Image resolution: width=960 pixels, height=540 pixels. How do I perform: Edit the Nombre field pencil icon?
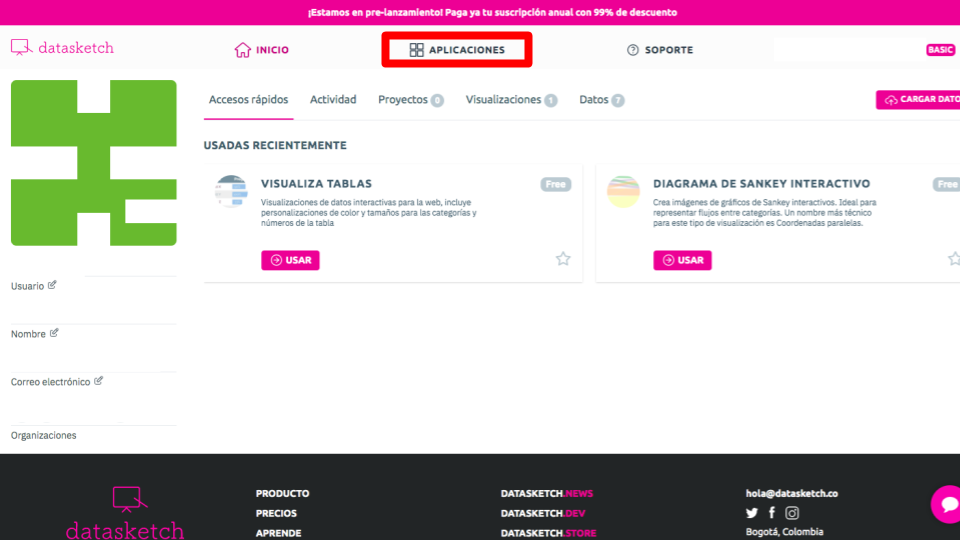pyautogui.click(x=54, y=333)
